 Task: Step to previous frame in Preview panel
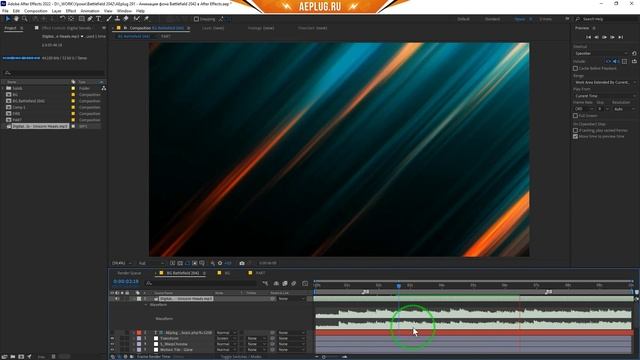[x=596, y=37]
